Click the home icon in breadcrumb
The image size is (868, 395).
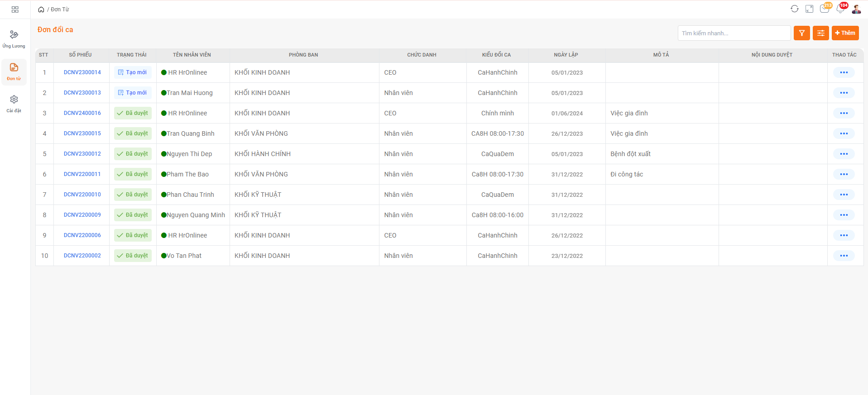[41, 10]
